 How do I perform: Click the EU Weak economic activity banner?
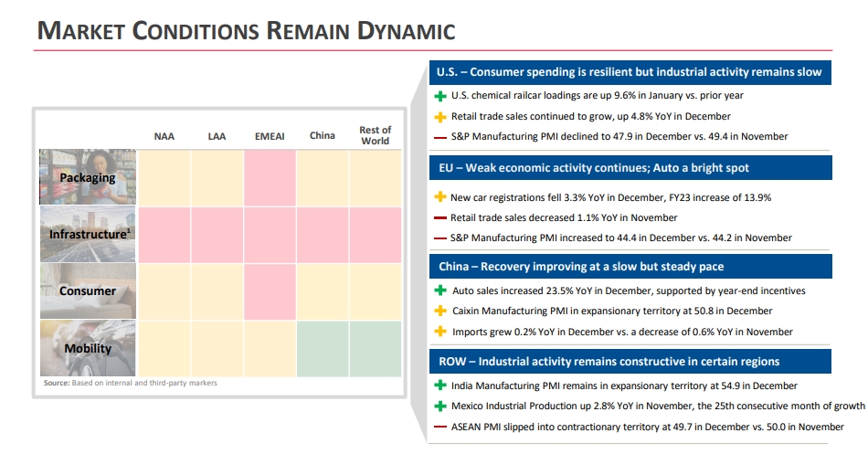click(x=630, y=168)
